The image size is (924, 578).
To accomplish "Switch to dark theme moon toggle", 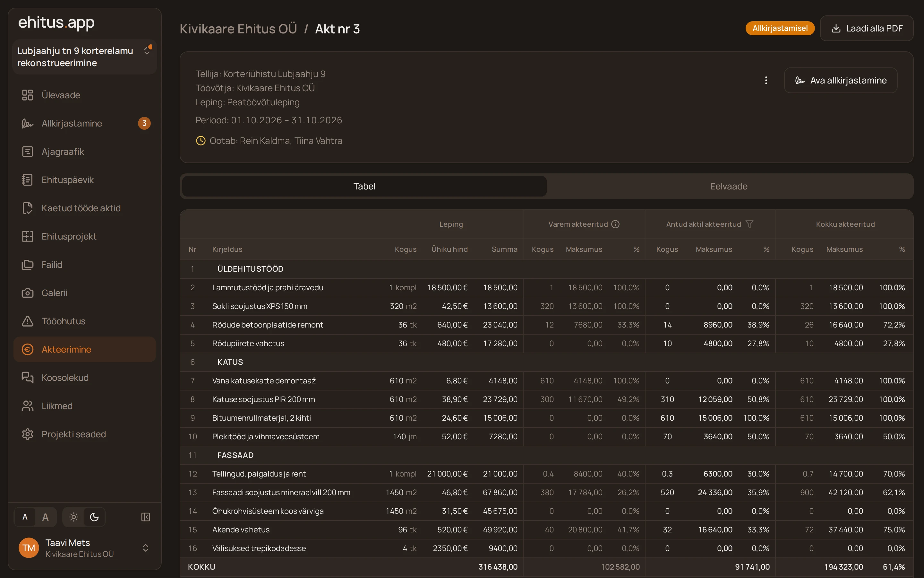I will coord(94,517).
